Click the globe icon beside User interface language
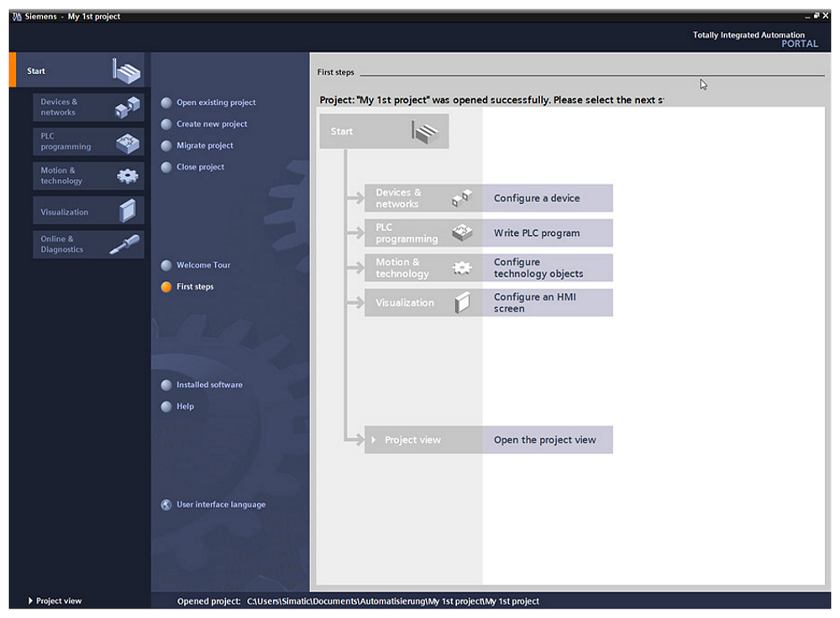The height and width of the screenshot is (618, 840). 166,505
